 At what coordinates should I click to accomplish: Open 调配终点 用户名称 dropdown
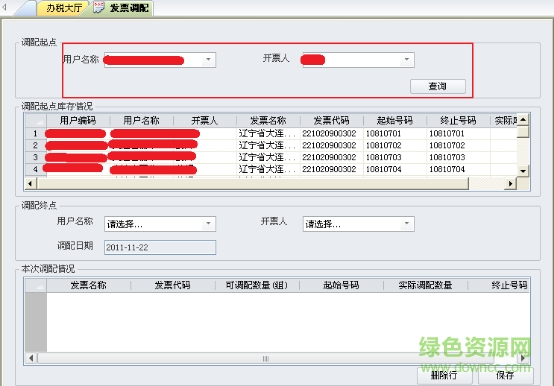tap(208, 224)
